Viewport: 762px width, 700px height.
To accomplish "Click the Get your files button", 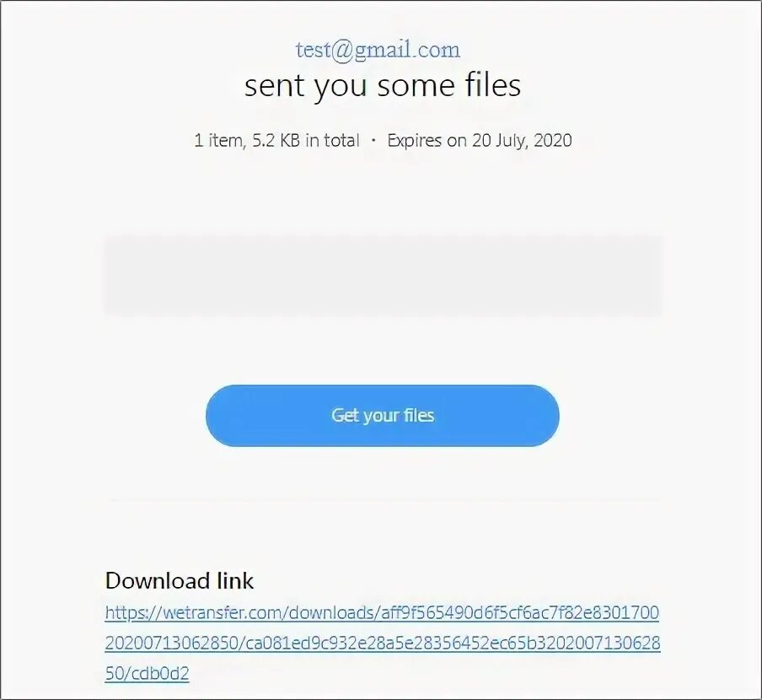I will [x=383, y=416].
